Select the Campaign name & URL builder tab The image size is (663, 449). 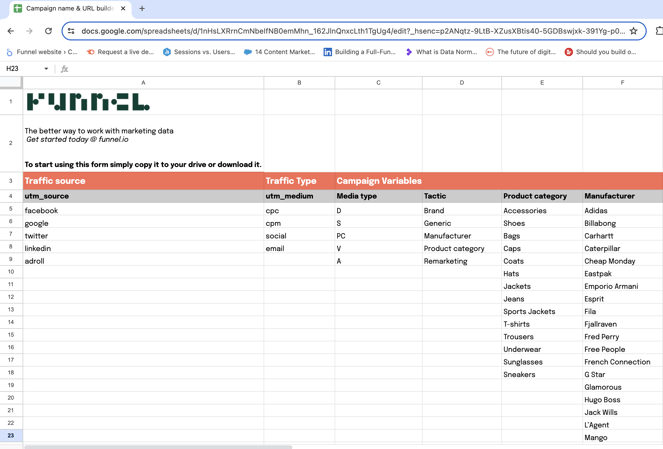[66, 9]
